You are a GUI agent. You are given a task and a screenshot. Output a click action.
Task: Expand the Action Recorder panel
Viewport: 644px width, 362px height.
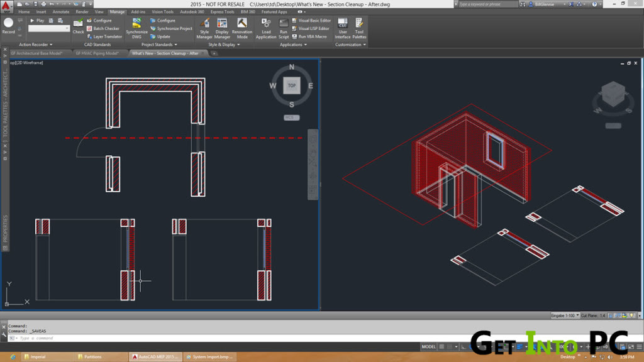(35, 45)
